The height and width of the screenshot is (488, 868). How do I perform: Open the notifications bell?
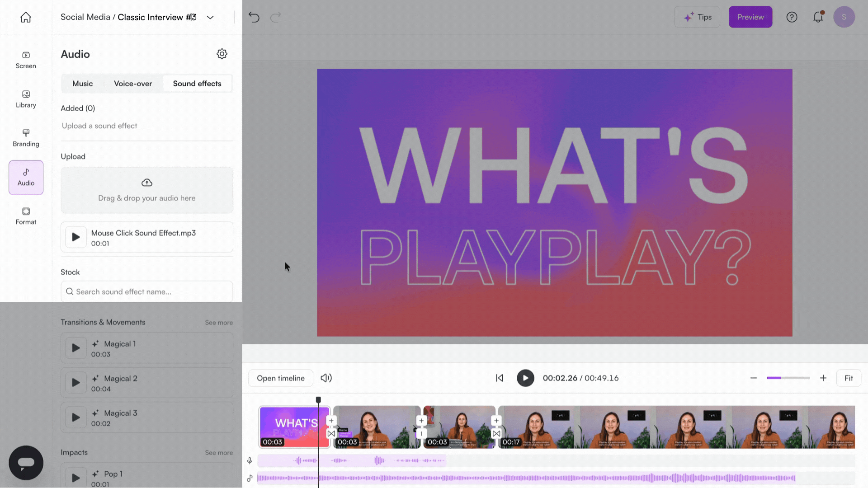coord(818,17)
